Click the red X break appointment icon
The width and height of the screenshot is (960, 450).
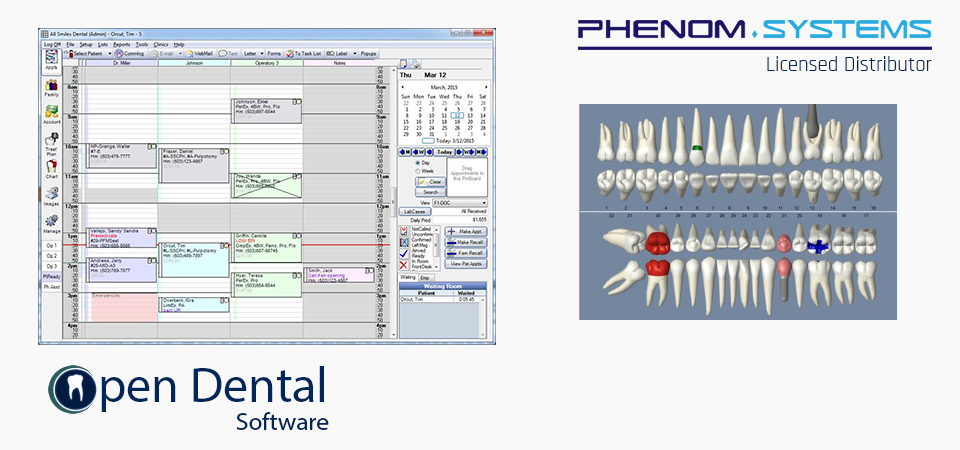pyautogui.click(x=403, y=265)
